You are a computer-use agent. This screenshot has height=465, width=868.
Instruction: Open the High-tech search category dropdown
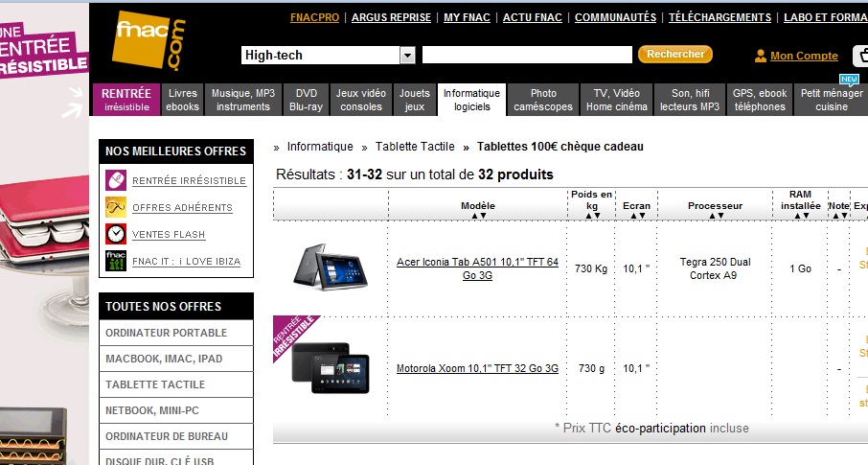(x=328, y=55)
